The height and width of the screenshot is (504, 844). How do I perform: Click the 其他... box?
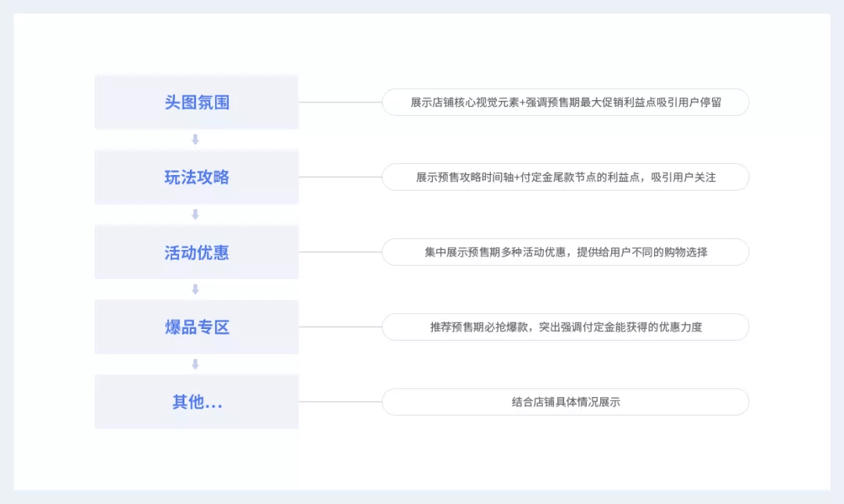click(196, 402)
